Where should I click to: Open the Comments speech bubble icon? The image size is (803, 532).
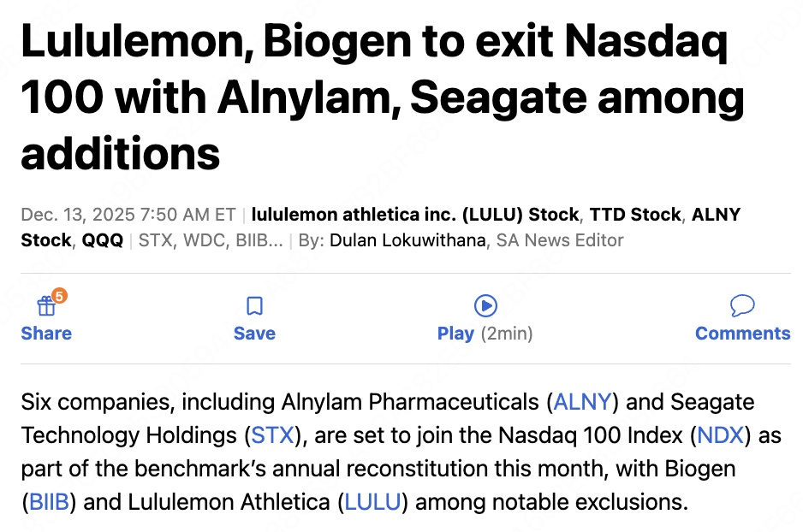(x=742, y=306)
